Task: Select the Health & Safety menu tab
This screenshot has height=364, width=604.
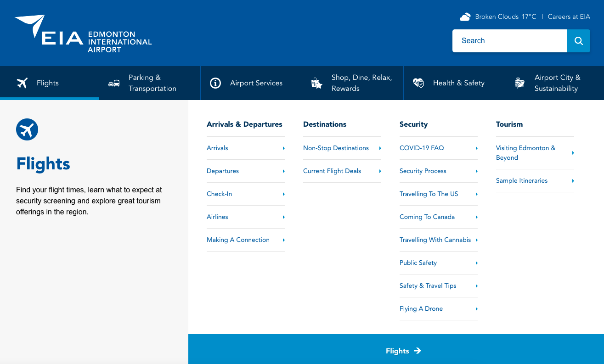Action: 454,83
